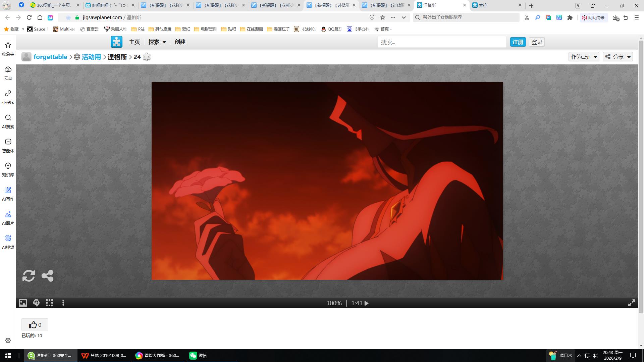Viewport: 644px width, 362px height.
Task: Click the 搜索 search input field
Action: pos(441,42)
